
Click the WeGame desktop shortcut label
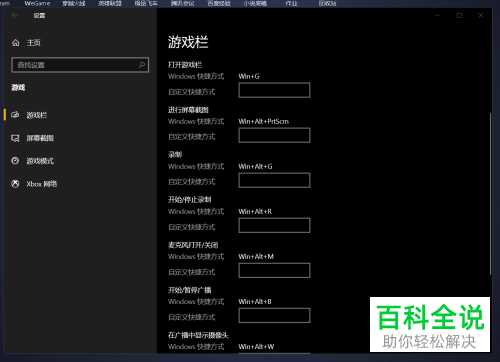click(37, 3)
